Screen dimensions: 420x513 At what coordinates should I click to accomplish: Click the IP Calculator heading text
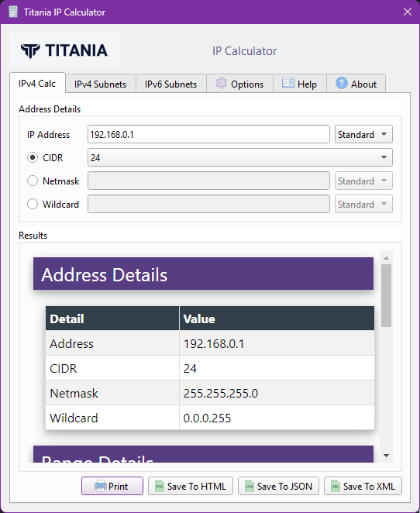click(x=244, y=50)
